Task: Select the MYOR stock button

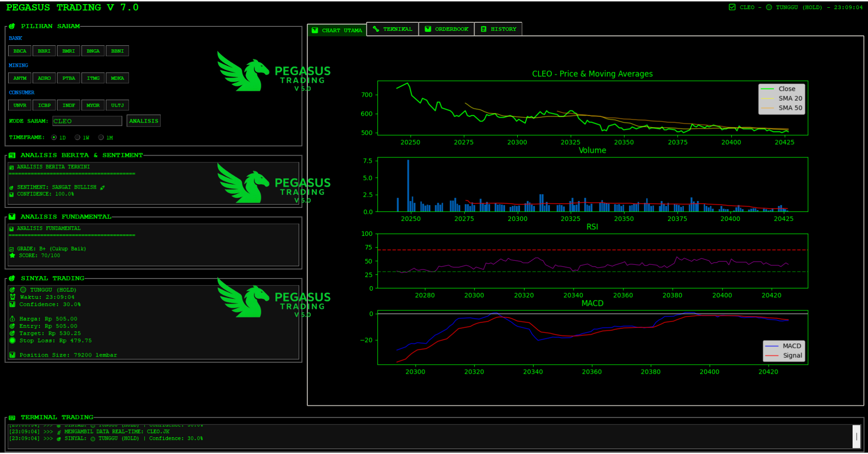Action: click(93, 105)
